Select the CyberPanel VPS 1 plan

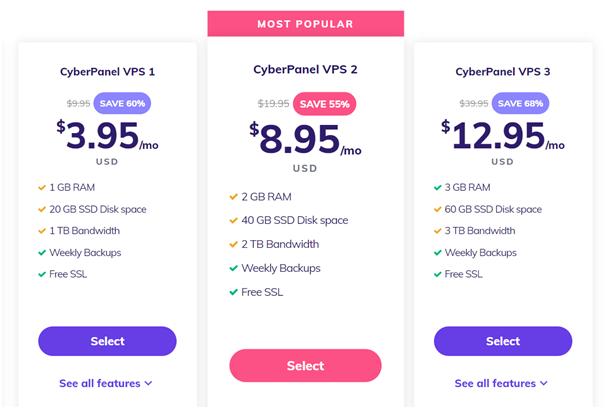(107, 341)
